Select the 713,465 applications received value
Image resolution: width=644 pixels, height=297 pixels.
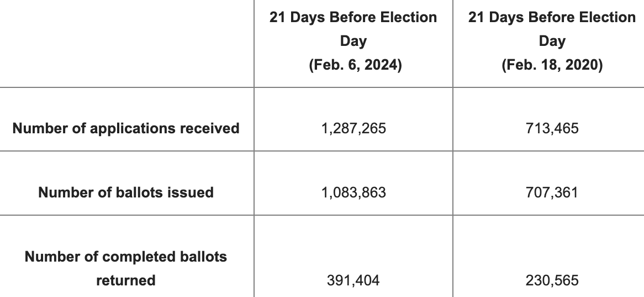pos(552,128)
